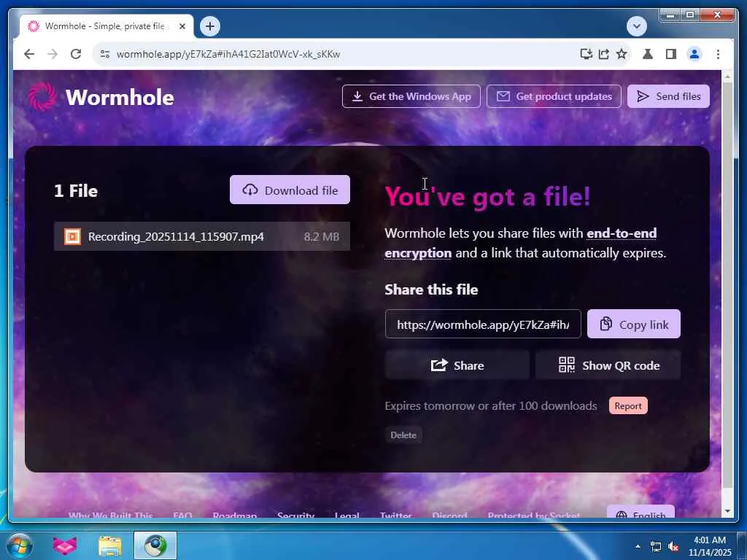Image resolution: width=747 pixels, height=560 pixels.
Task: Open the English language selector
Action: [640, 513]
